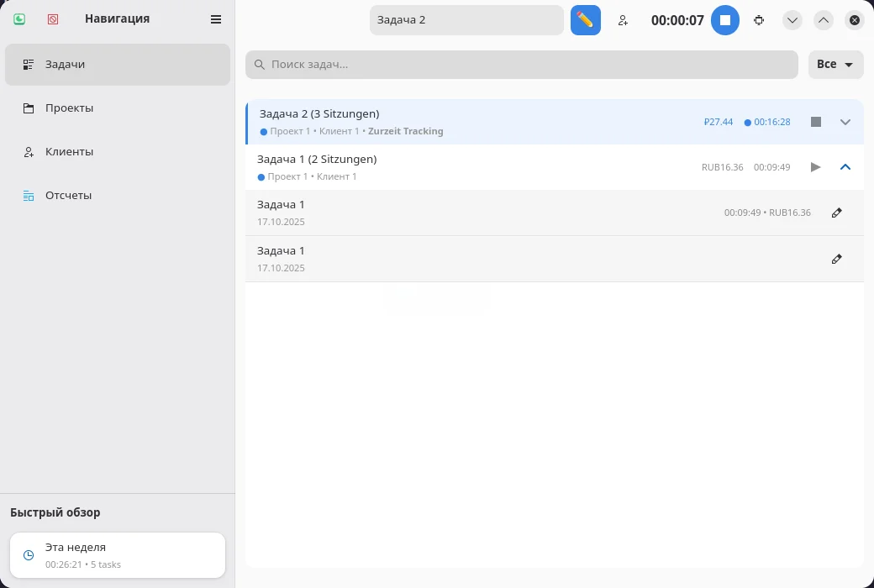The width and height of the screenshot is (874, 588).
Task: Click the Задача 2 task name field
Action: (466, 20)
